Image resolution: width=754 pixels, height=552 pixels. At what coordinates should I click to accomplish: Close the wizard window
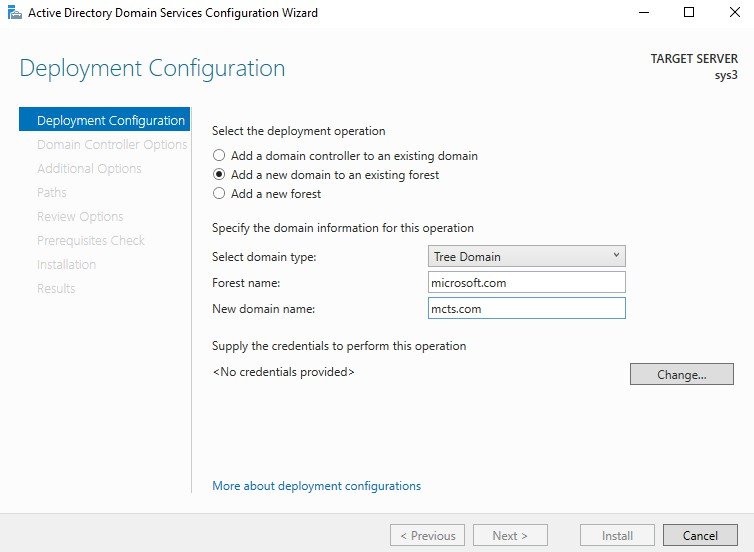coord(735,13)
